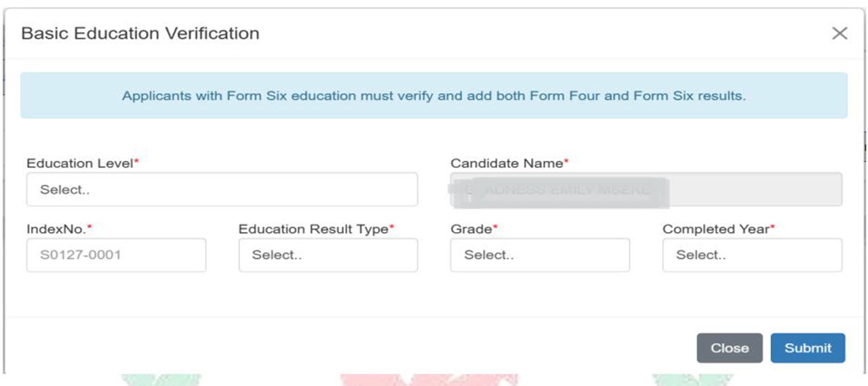
Task: Click the Candidate Name field label
Action: click(x=507, y=163)
